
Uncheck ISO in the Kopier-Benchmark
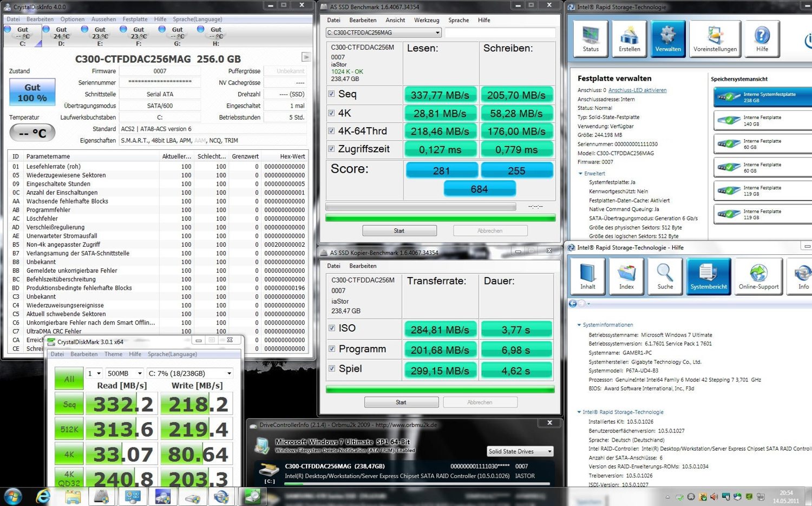click(x=332, y=328)
